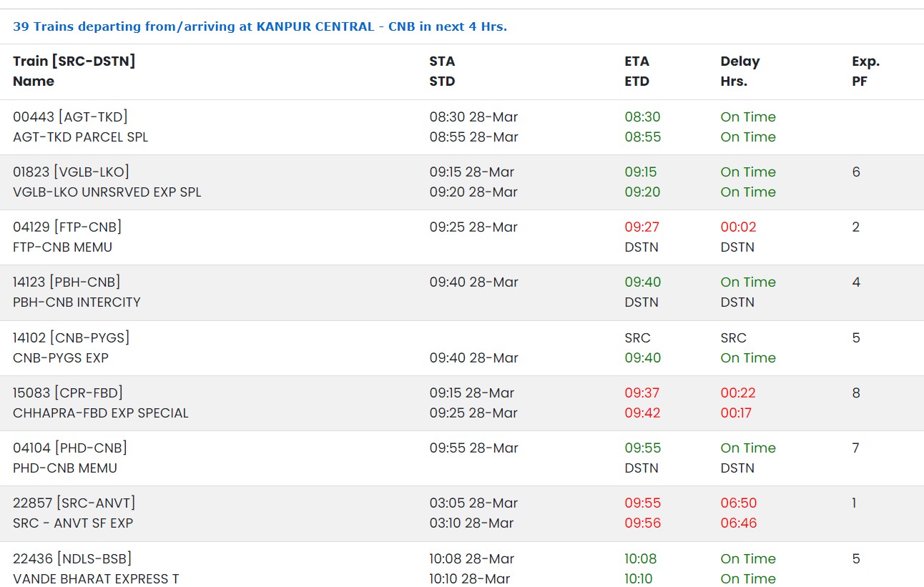Select train '22436 [NDLS-BSB]'
Viewport: 924px width, 587px height.
(x=72, y=559)
